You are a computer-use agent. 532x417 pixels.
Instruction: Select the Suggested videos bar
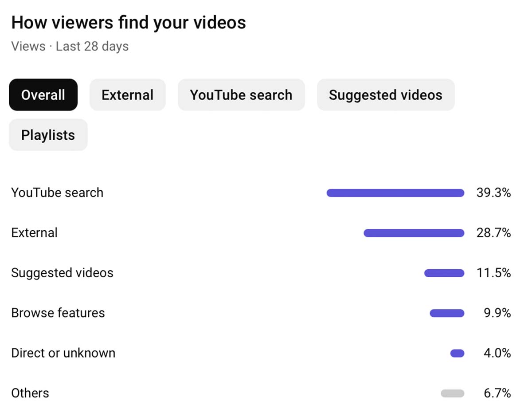tap(444, 273)
